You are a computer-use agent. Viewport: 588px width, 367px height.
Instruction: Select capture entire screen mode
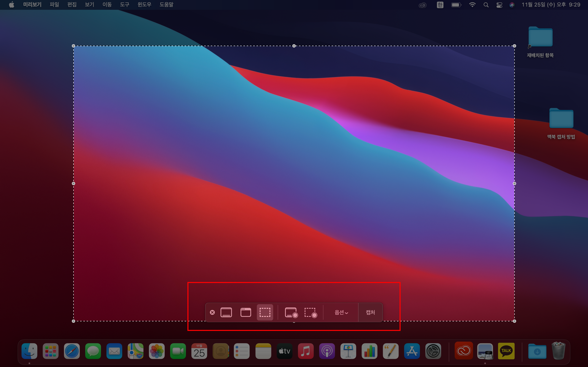coord(226,312)
